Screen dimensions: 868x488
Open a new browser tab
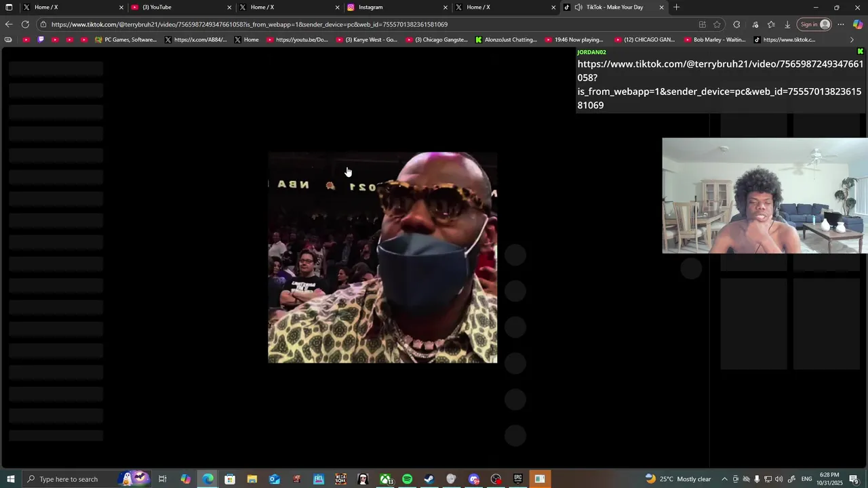pos(676,7)
